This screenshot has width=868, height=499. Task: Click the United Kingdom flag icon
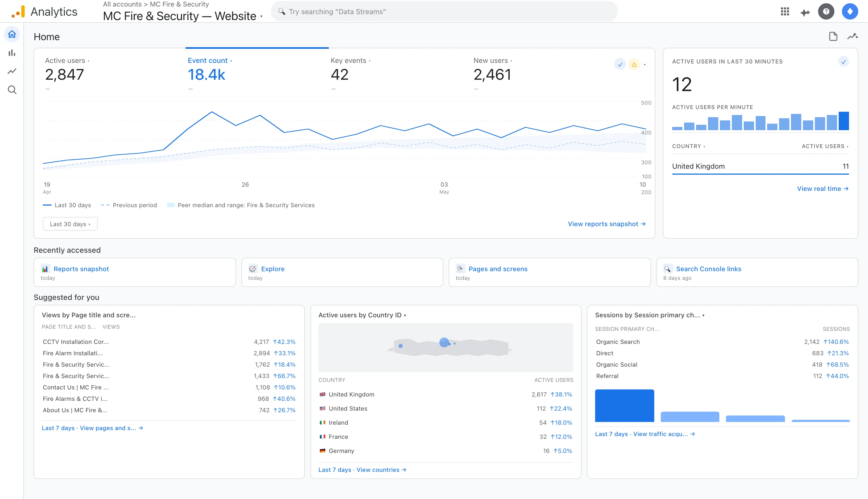coord(323,395)
